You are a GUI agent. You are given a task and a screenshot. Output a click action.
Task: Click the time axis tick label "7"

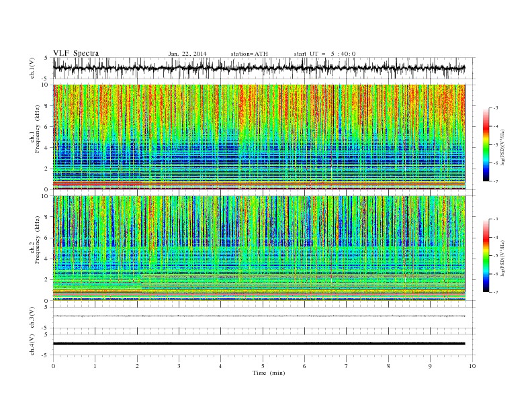tap(347, 366)
